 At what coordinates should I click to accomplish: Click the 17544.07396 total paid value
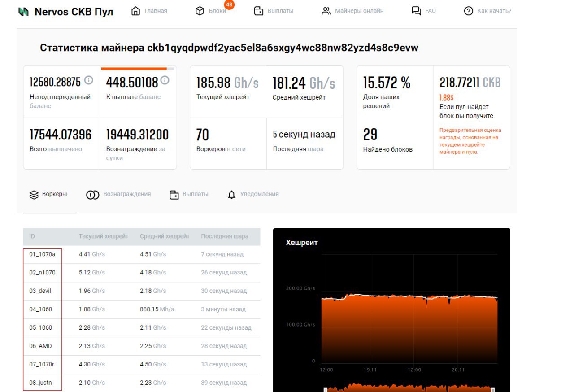click(61, 135)
